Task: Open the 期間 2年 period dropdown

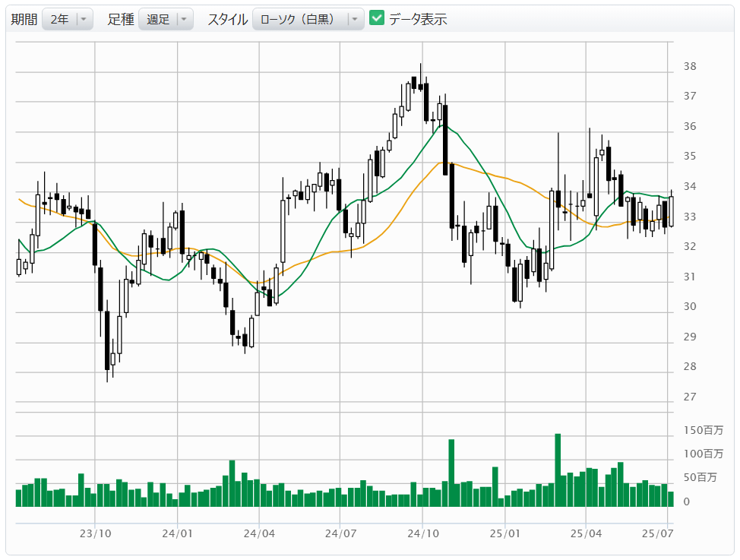Action: (x=68, y=19)
